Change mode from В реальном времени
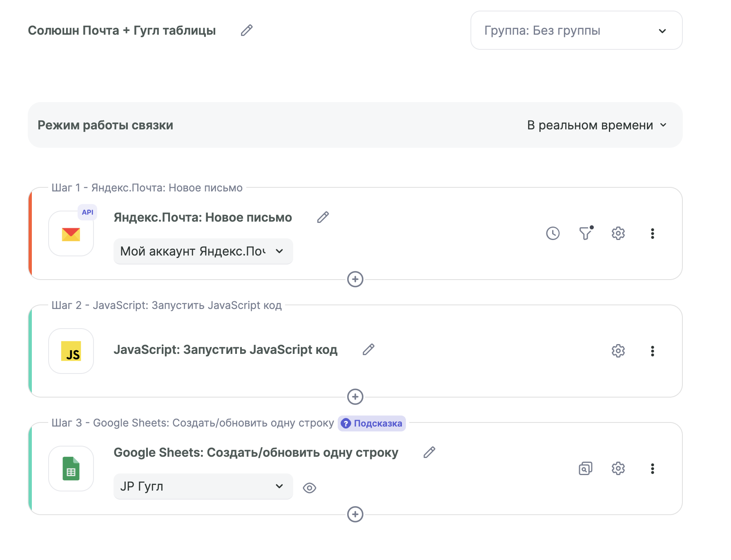This screenshot has height=560, width=731. point(597,125)
